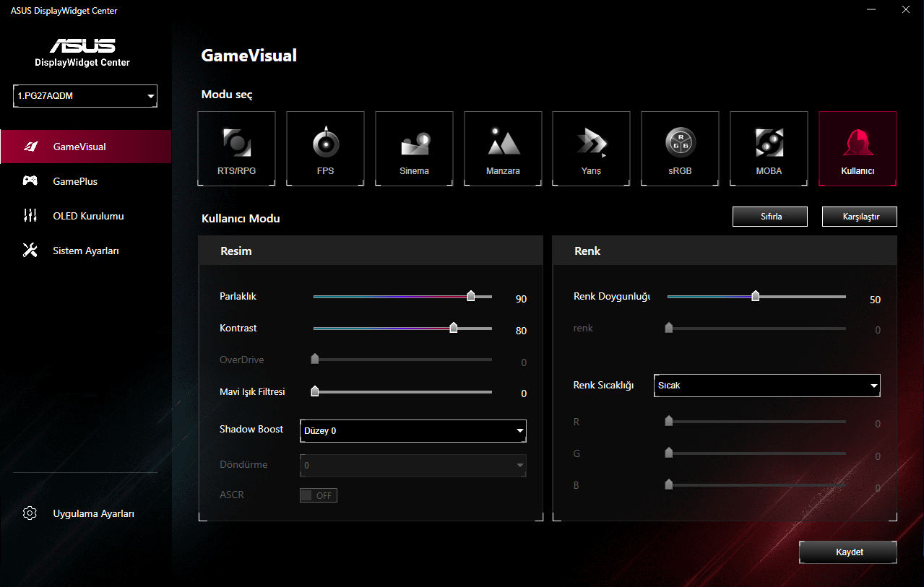Click the B channel slider handle

pos(669,484)
